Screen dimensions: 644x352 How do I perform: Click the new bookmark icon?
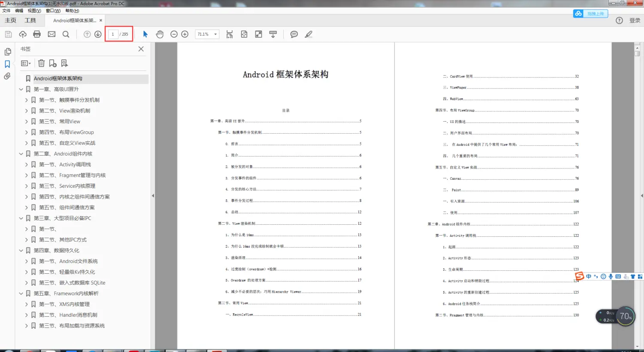point(53,63)
